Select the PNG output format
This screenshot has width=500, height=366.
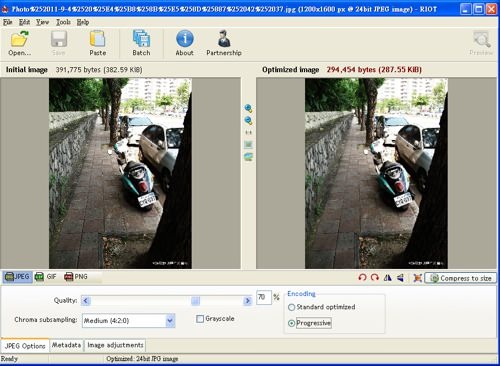[x=76, y=277]
